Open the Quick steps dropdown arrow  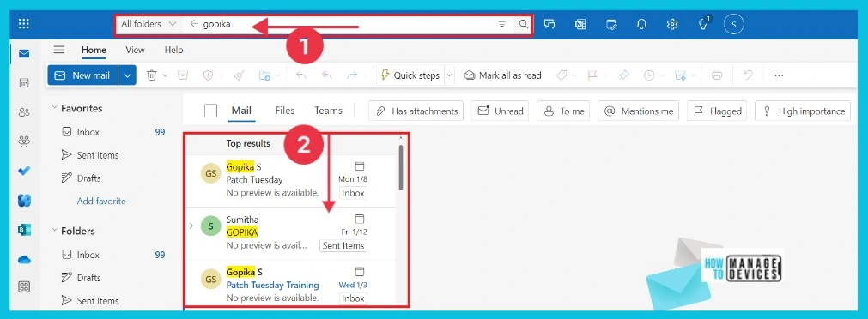tap(449, 75)
